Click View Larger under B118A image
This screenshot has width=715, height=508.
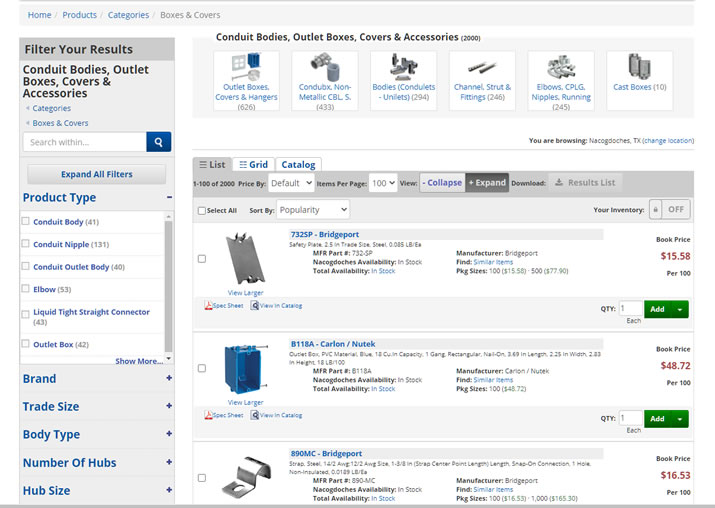[x=245, y=402]
